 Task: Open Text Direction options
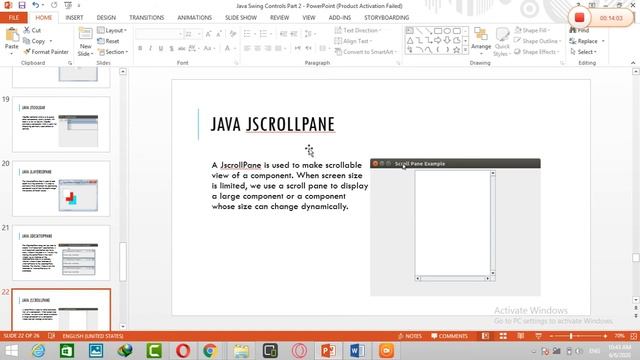[358, 30]
